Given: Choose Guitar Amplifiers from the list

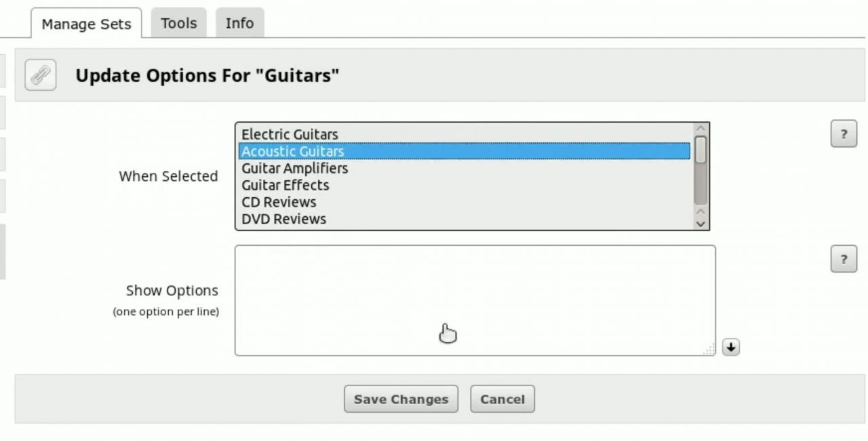Looking at the screenshot, I should tap(294, 168).
